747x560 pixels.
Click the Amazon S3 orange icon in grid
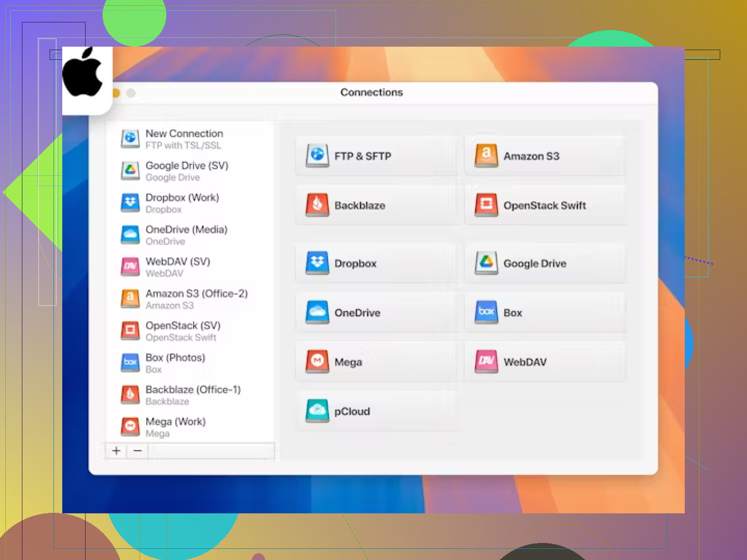click(x=486, y=156)
